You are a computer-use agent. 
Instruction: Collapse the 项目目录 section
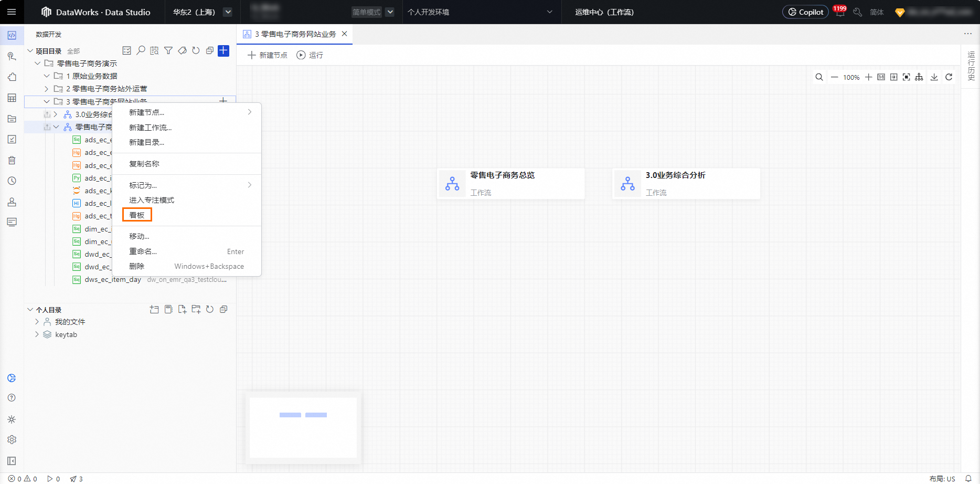coord(30,51)
